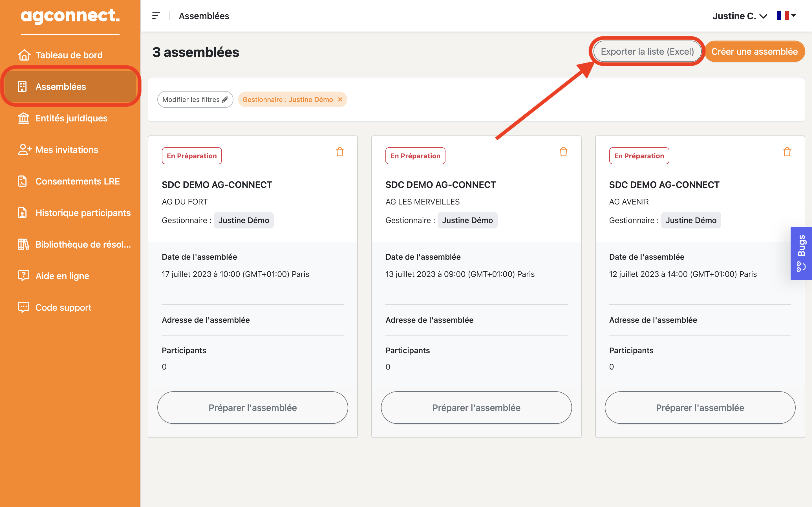Click Créer une assemblée button
This screenshot has width=812, height=507.
click(x=754, y=52)
